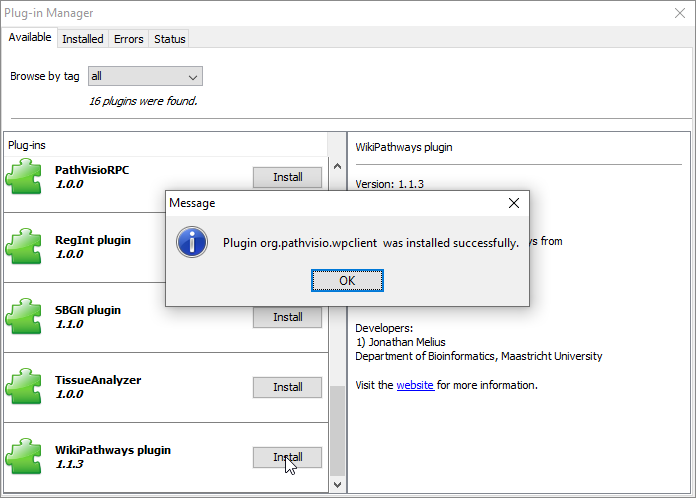Install the SBGN plugin
The image size is (696, 498).
[288, 317]
